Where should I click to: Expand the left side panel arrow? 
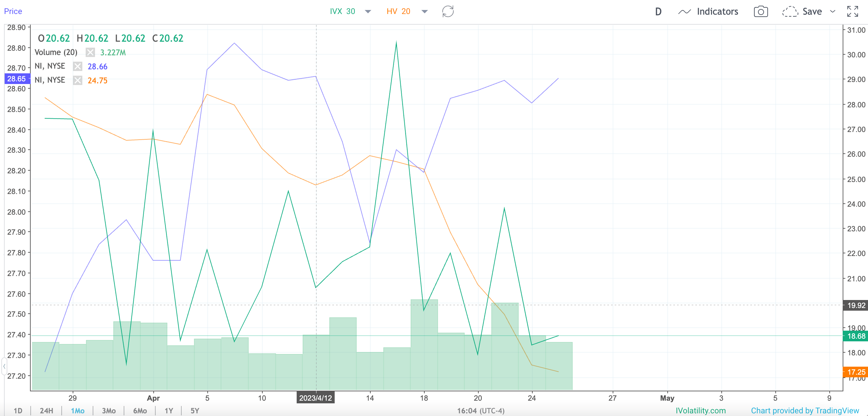4,366
